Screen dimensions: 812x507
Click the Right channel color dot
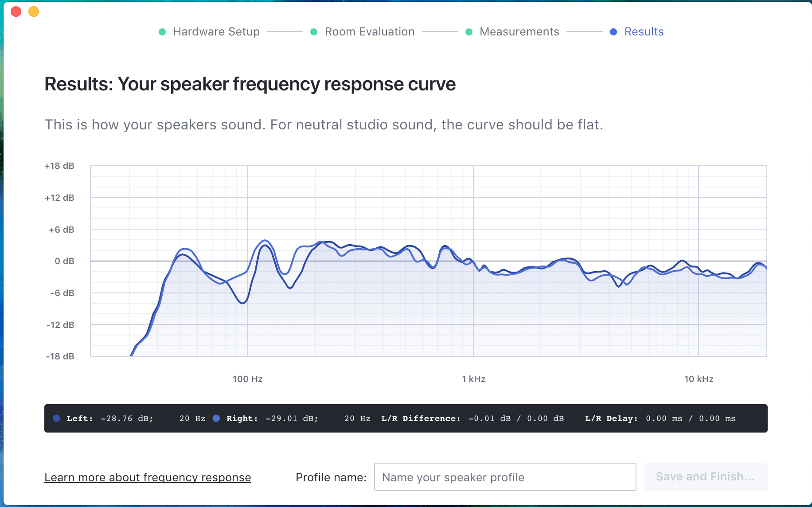click(x=216, y=418)
